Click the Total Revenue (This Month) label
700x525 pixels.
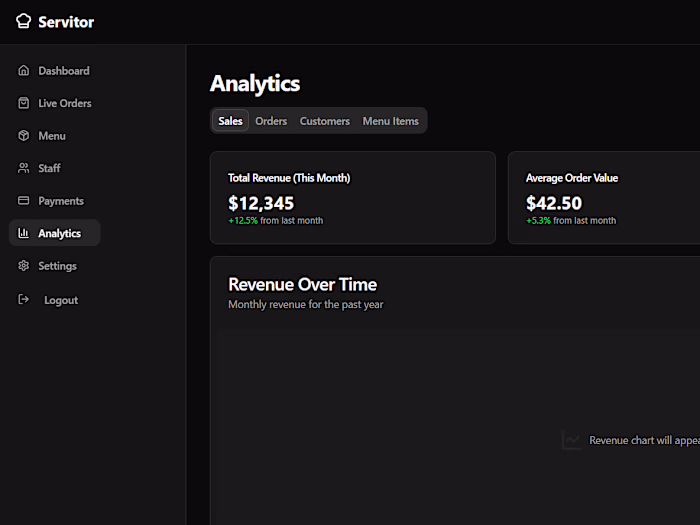289,178
